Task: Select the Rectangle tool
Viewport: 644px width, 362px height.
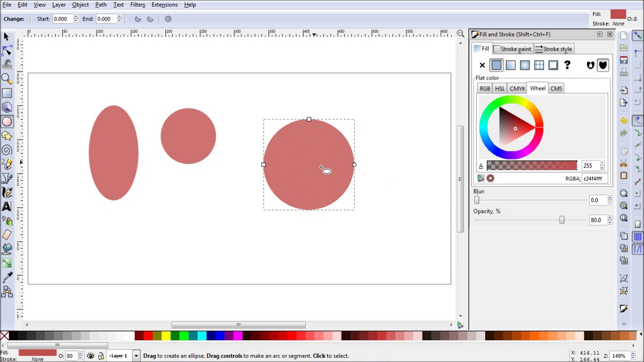Action: (7, 93)
